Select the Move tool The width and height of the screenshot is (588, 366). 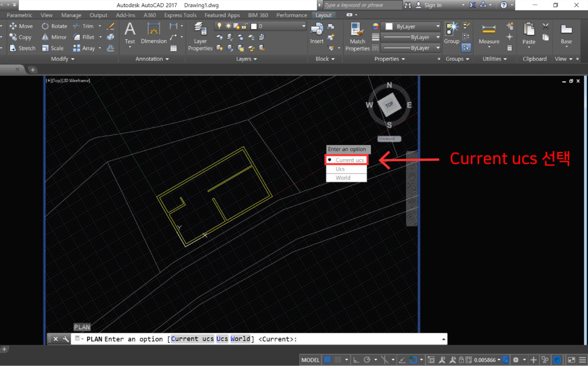[21, 26]
